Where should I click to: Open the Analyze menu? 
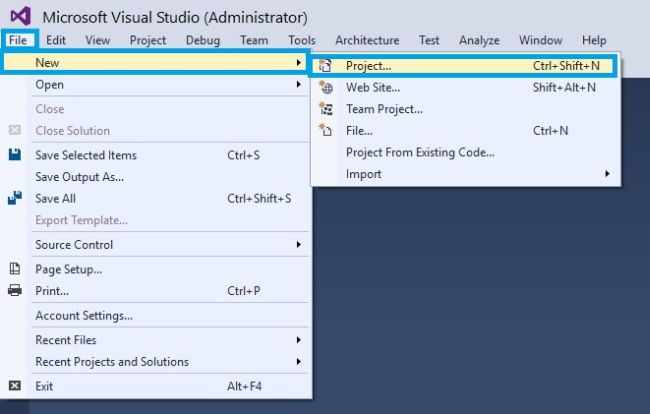click(x=479, y=40)
